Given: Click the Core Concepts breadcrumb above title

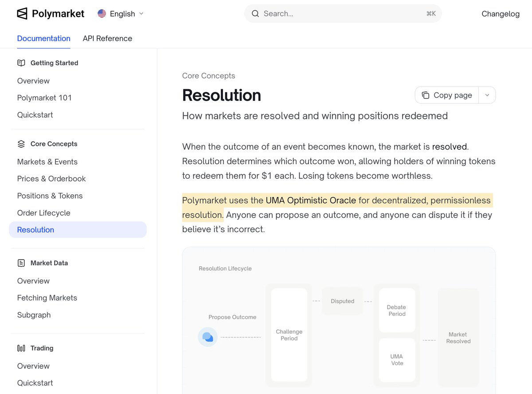Looking at the screenshot, I should tap(209, 76).
